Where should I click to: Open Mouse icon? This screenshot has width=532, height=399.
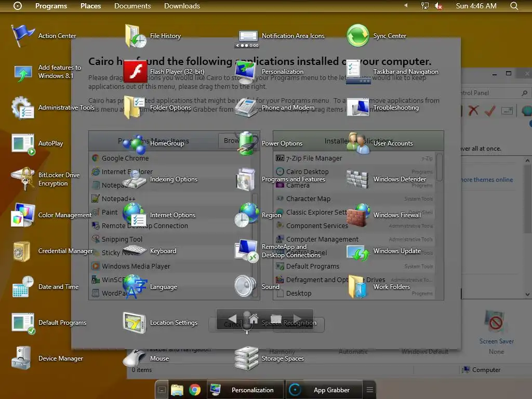click(x=135, y=357)
